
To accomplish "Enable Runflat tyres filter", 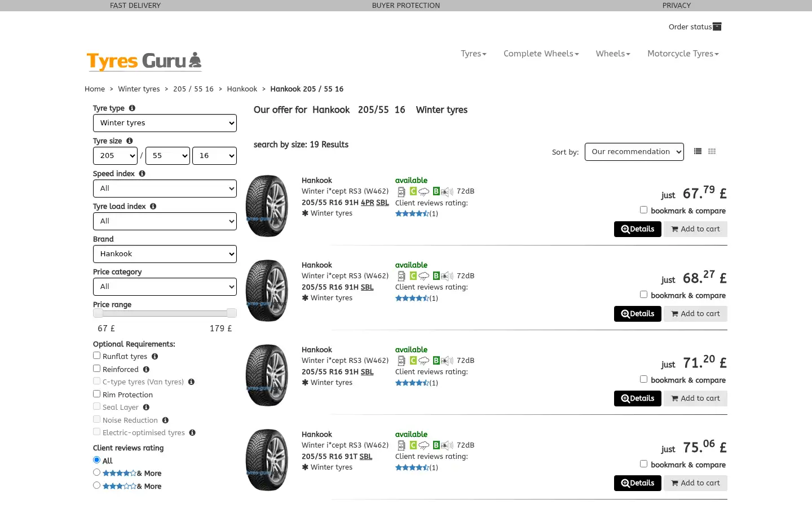I will click(96, 356).
